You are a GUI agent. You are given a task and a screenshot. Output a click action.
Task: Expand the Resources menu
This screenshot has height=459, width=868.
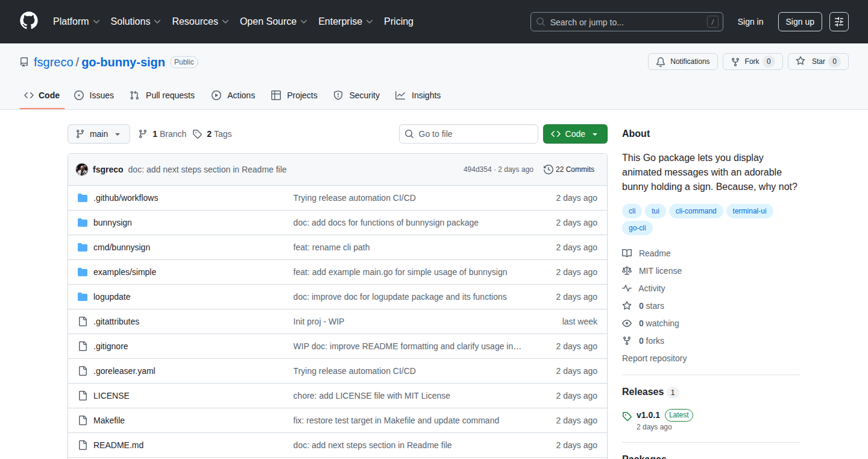tap(200, 21)
